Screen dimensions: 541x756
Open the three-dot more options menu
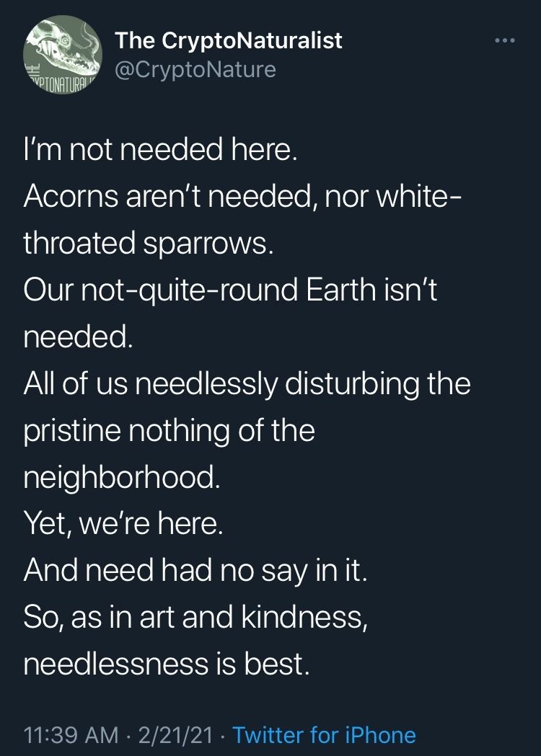[505, 40]
